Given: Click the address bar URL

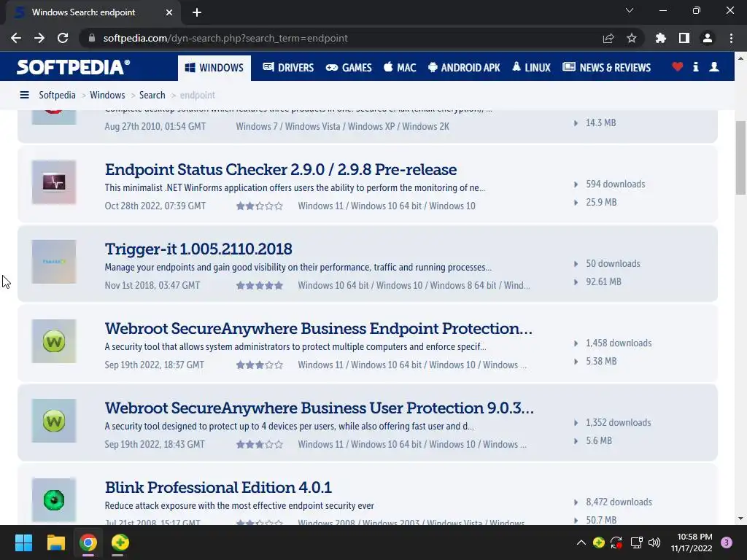Looking at the screenshot, I should point(225,38).
